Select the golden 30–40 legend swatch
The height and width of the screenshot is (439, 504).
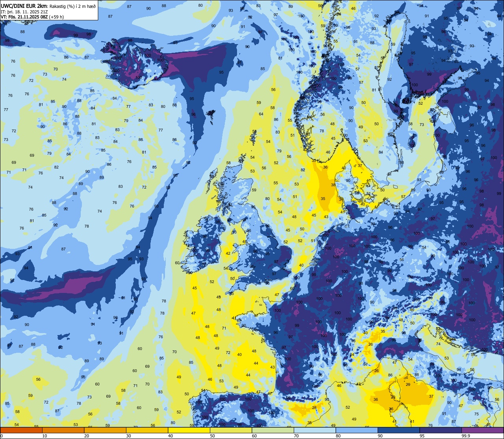click(147, 430)
